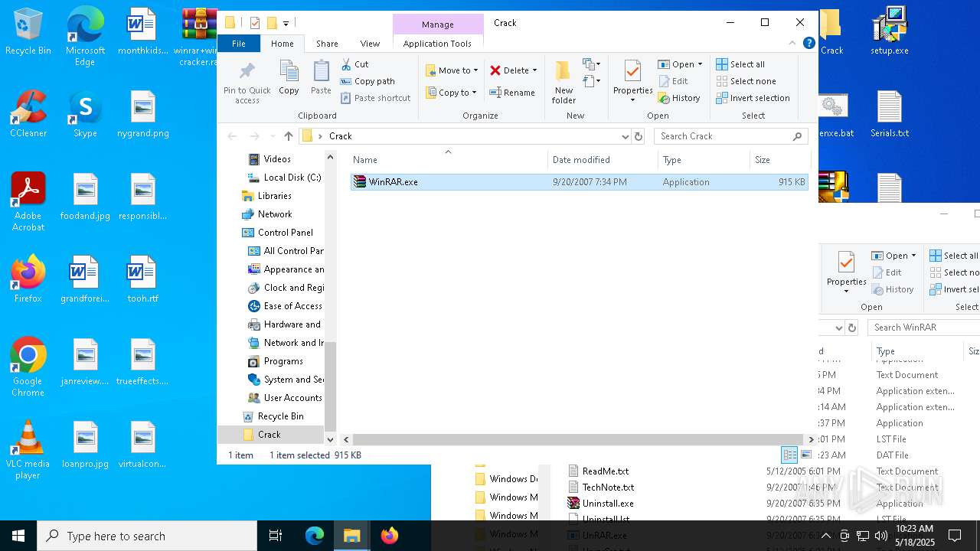Viewport: 980px width, 551px height.
Task: Click Rename in Organize group
Action: (x=512, y=93)
